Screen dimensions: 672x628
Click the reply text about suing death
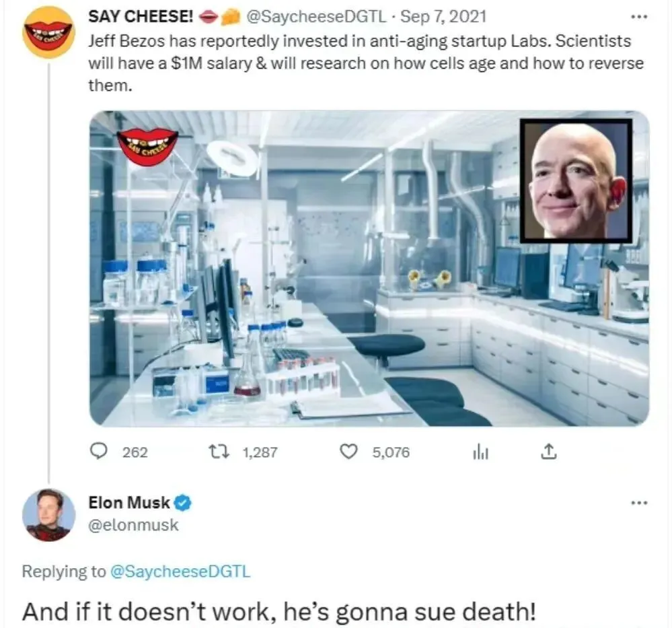pos(279,610)
